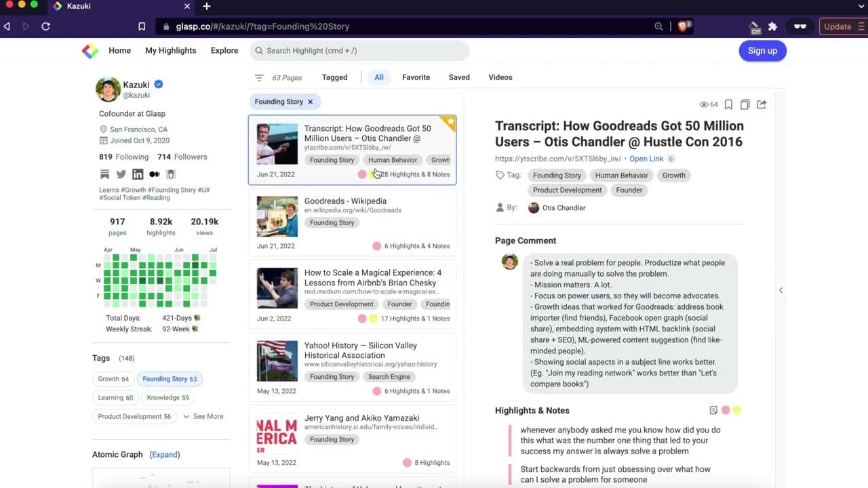Open the browser tab list dropdown arrow
This screenshot has width=868, height=488.
[x=861, y=6]
